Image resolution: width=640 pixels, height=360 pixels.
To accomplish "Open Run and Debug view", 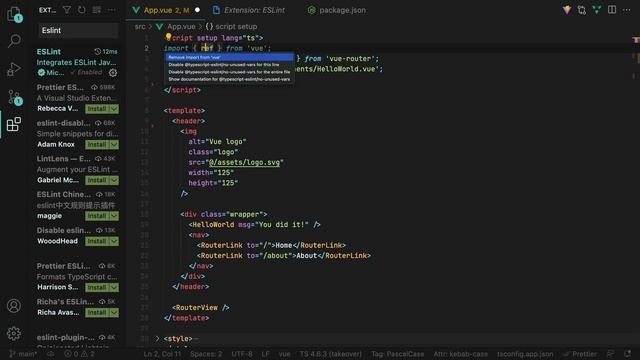I will (x=14, y=69).
